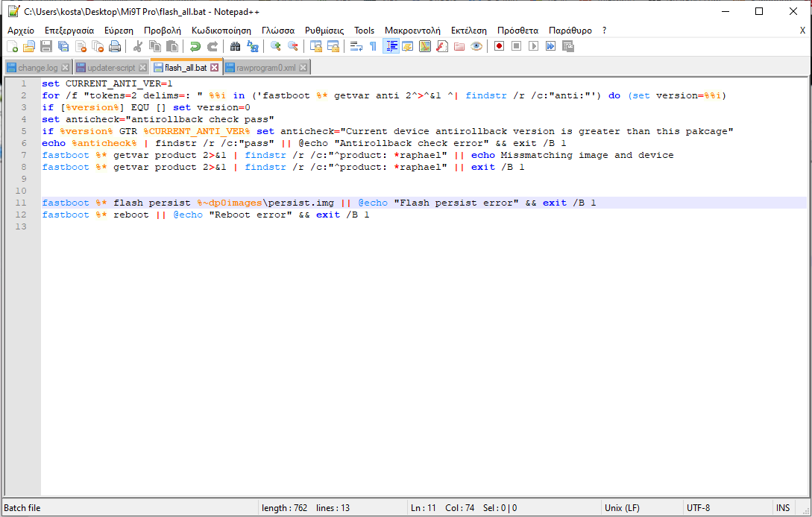The width and height of the screenshot is (812, 517).
Task: Open the Document Map toolbar icon
Action: [425, 46]
